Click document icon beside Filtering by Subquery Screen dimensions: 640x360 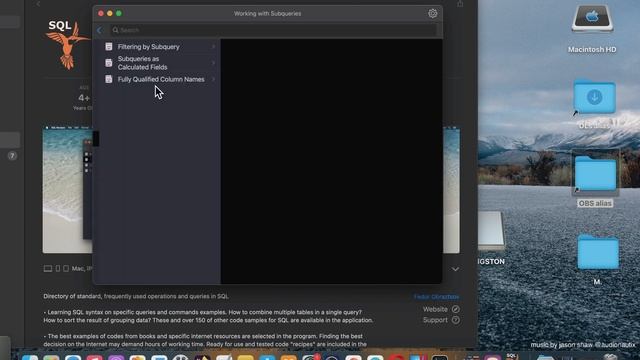point(109,47)
